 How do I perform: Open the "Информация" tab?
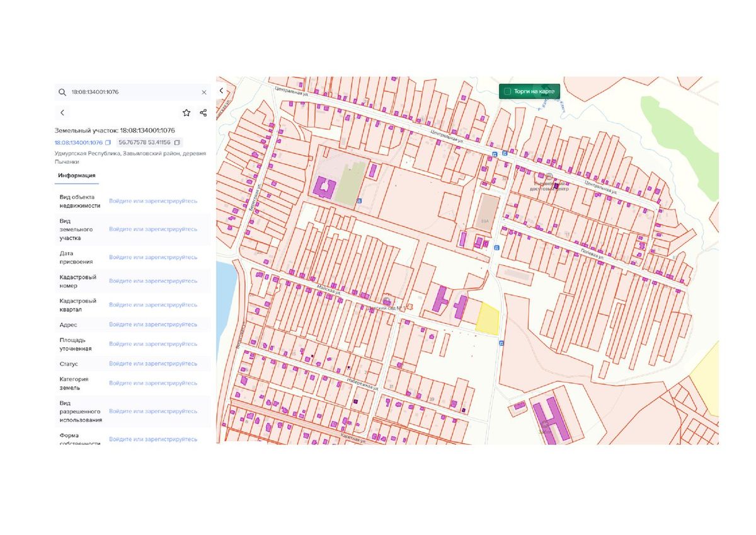[x=77, y=175]
